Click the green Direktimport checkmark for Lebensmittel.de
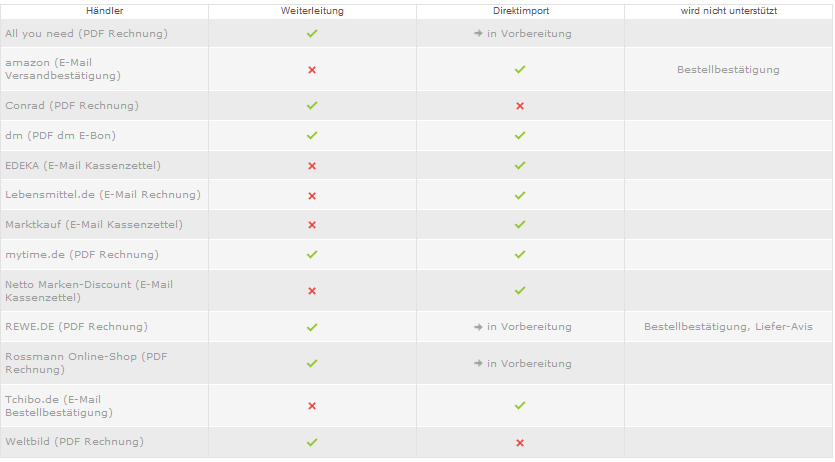 click(x=520, y=195)
